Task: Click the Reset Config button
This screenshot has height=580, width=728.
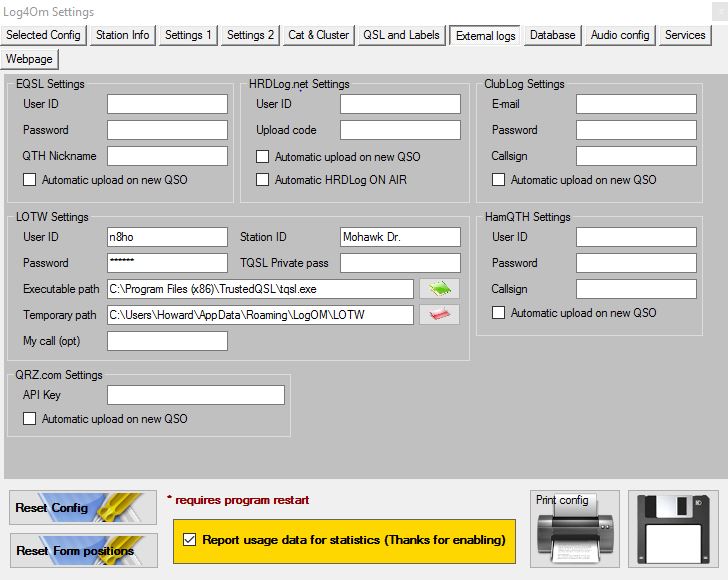Action: click(x=83, y=508)
